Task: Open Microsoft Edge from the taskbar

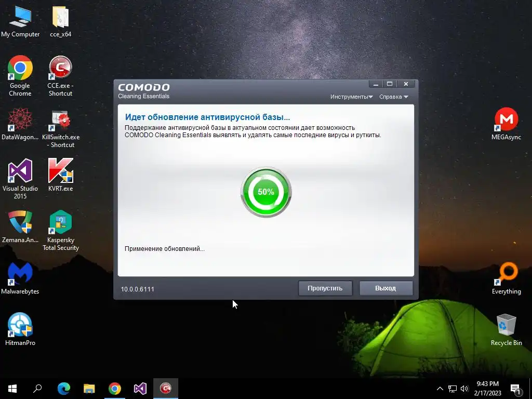Action: click(x=64, y=389)
